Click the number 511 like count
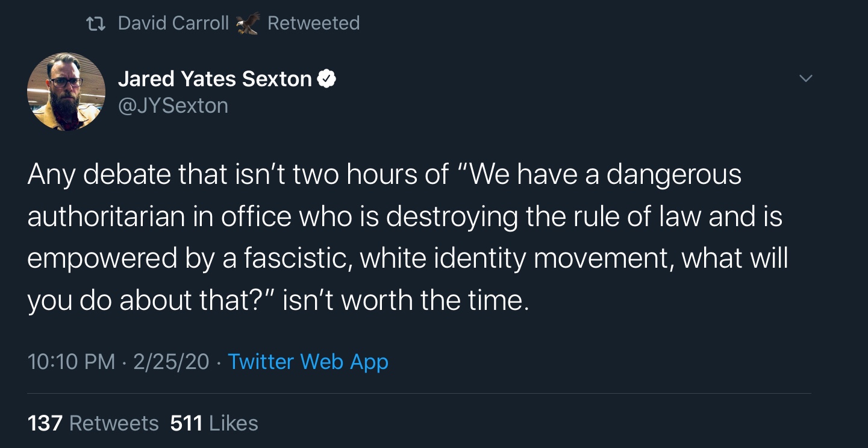The image size is (868, 448). [186, 423]
